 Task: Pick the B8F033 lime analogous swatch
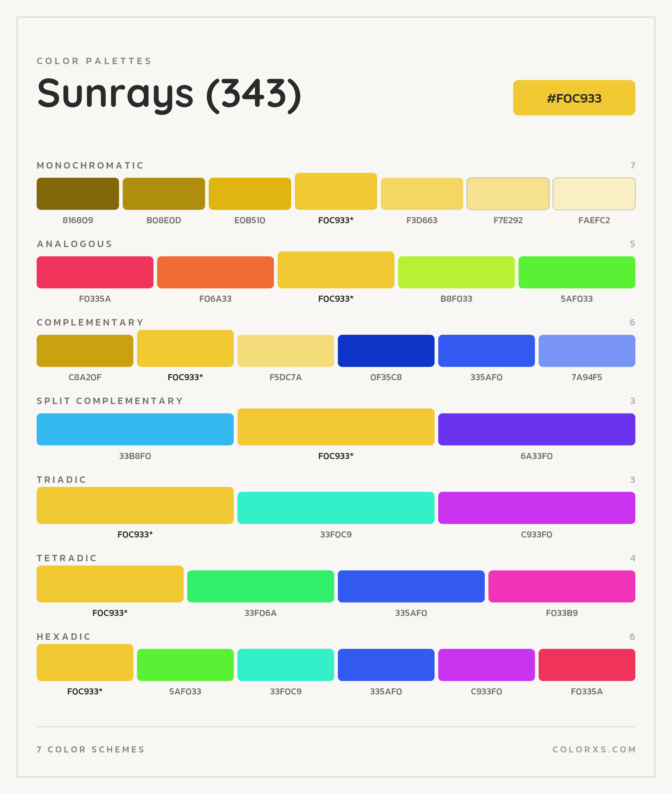pyautogui.click(x=456, y=272)
